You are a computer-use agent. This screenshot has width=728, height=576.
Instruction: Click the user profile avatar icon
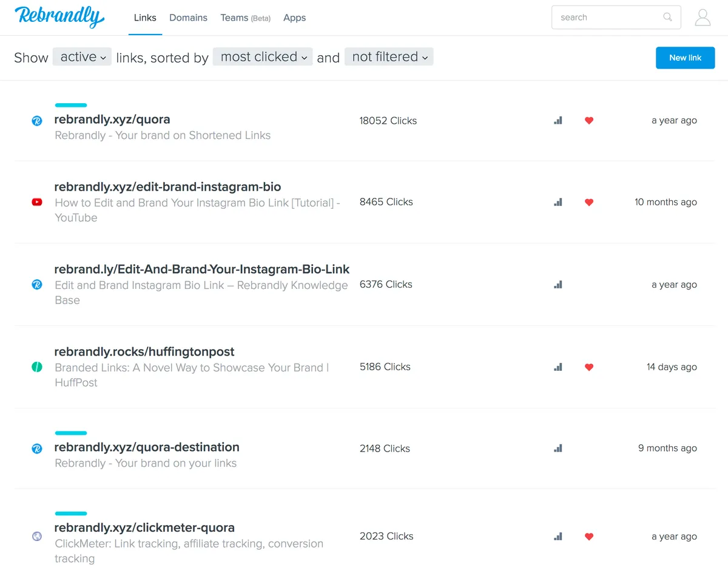pos(703,17)
